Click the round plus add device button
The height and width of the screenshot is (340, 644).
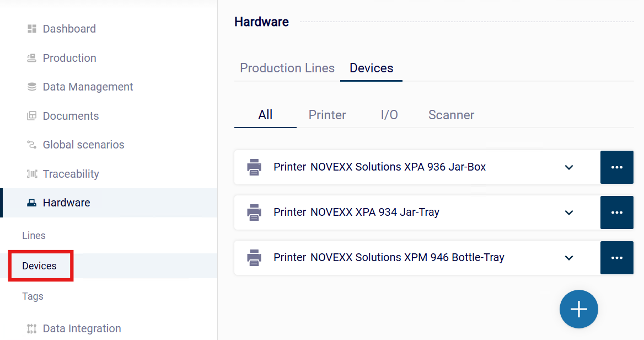tap(579, 309)
